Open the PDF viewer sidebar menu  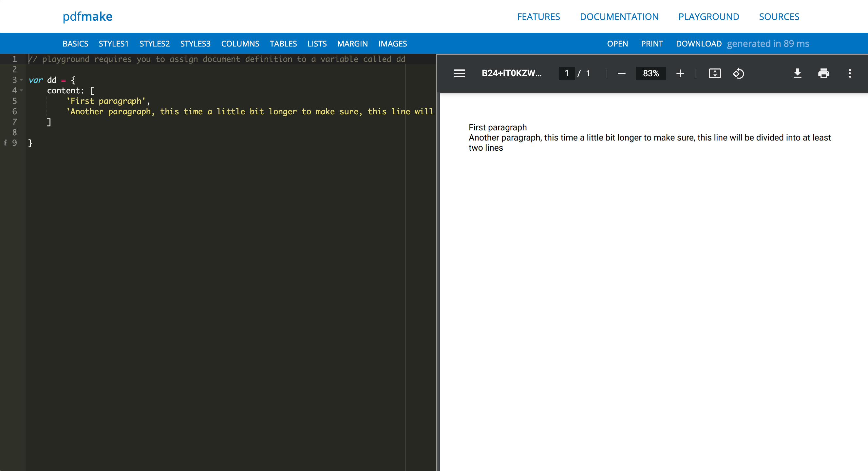click(459, 73)
